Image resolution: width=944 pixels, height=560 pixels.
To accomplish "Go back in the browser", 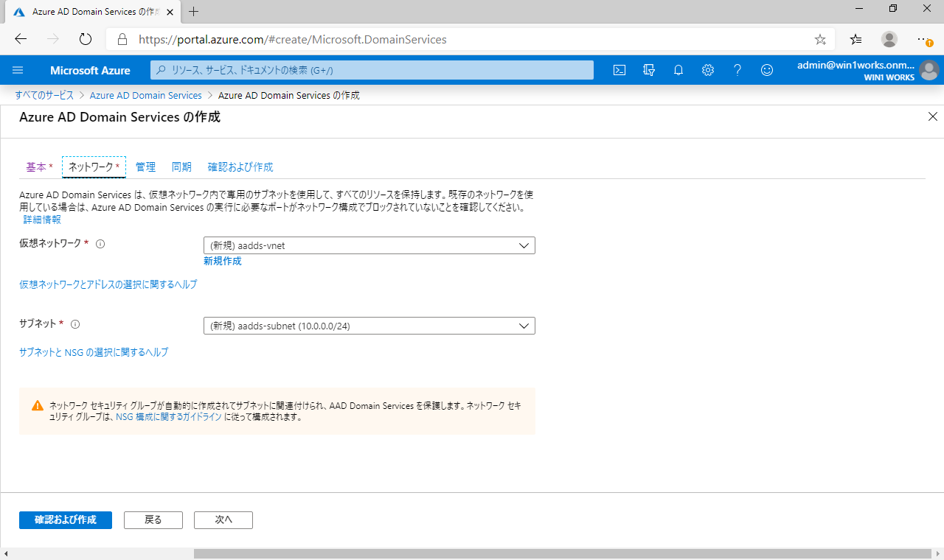I will pyautogui.click(x=21, y=39).
